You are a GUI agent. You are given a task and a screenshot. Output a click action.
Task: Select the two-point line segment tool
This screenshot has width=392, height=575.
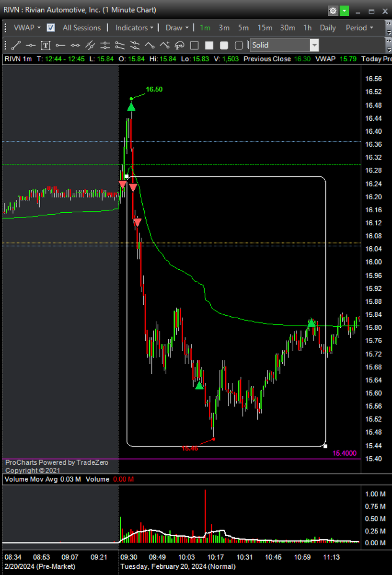tap(75, 46)
